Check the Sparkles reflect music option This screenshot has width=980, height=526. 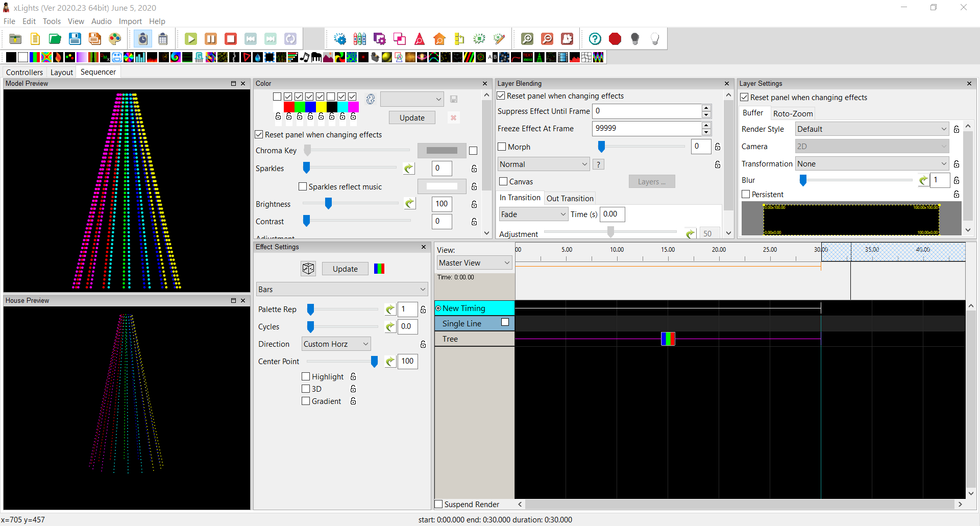coord(303,186)
